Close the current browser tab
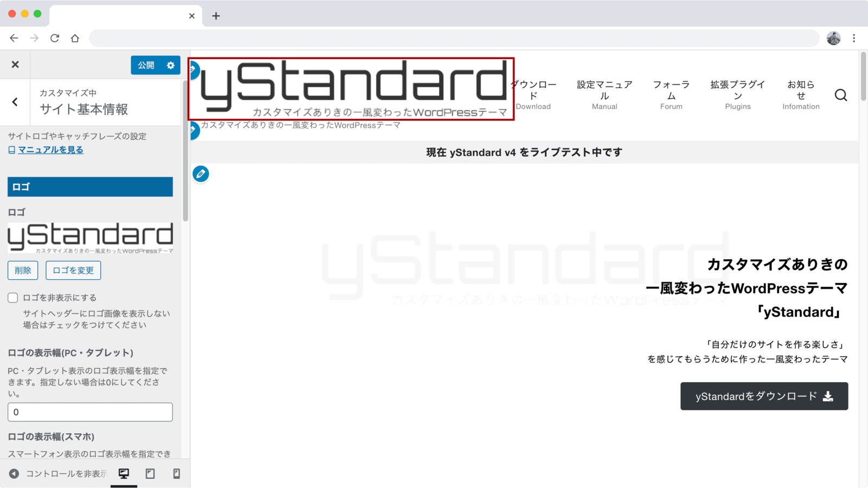This screenshot has width=868, height=488. [192, 16]
